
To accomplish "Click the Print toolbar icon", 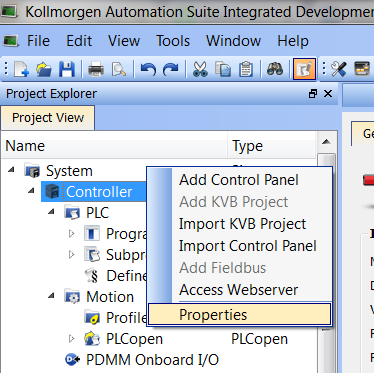I will [x=96, y=69].
